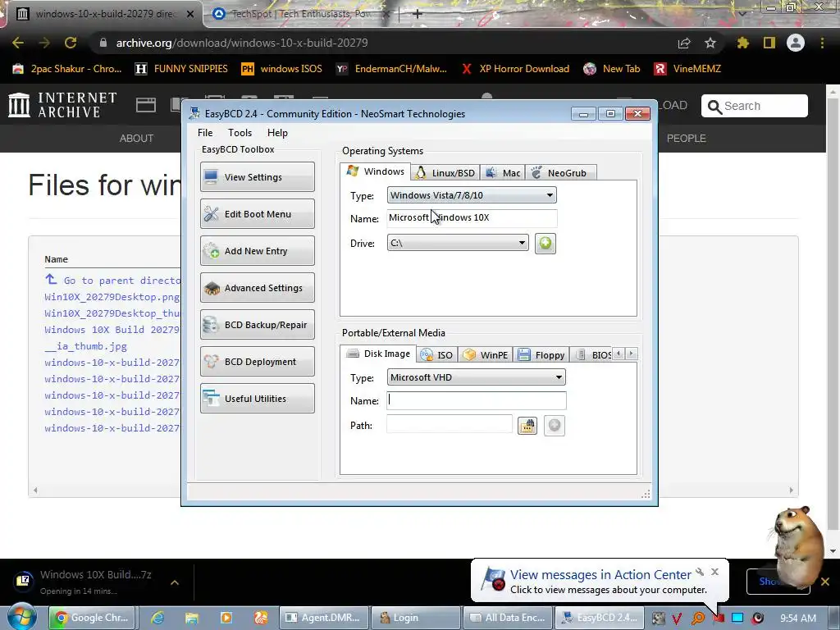Toggle Chrome side panel icon
Image resolution: width=840 pixels, height=630 pixels.
pos(769,43)
